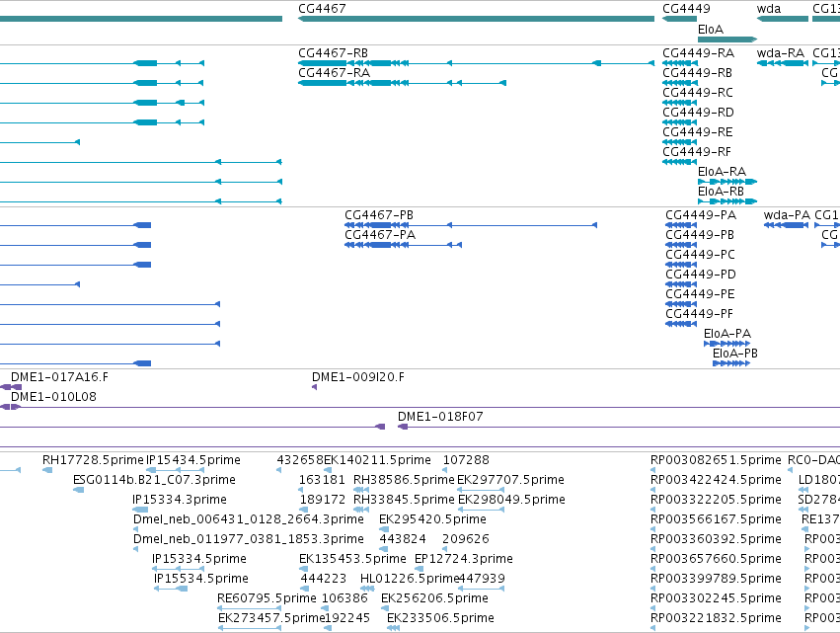
Task: Select clone DME1-009I20.F
Action: tap(315, 387)
